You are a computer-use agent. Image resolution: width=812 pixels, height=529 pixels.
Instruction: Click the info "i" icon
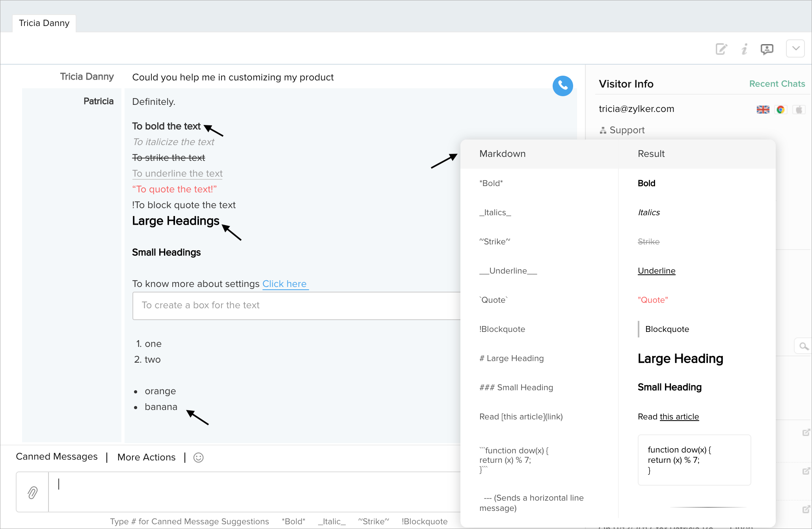[x=744, y=49]
